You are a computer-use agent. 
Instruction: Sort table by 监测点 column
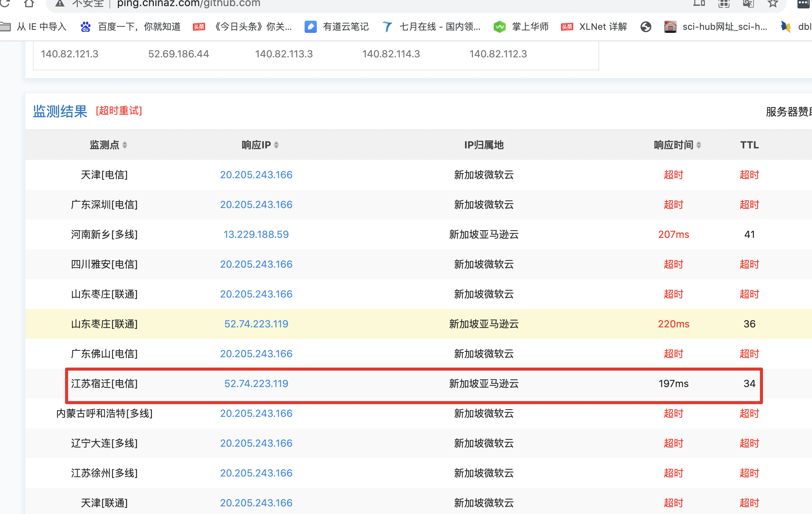coord(108,145)
